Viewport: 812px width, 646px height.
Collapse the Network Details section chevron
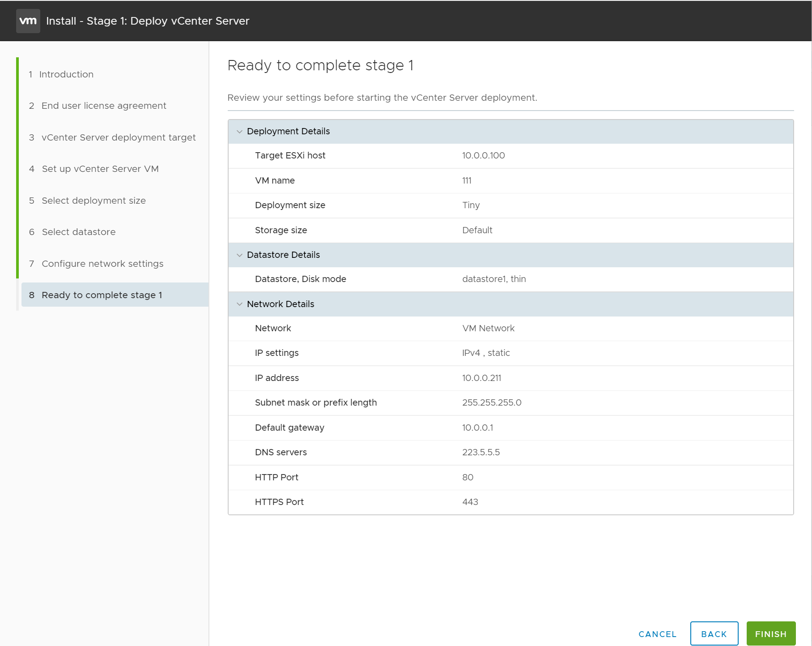pos(239,304)
